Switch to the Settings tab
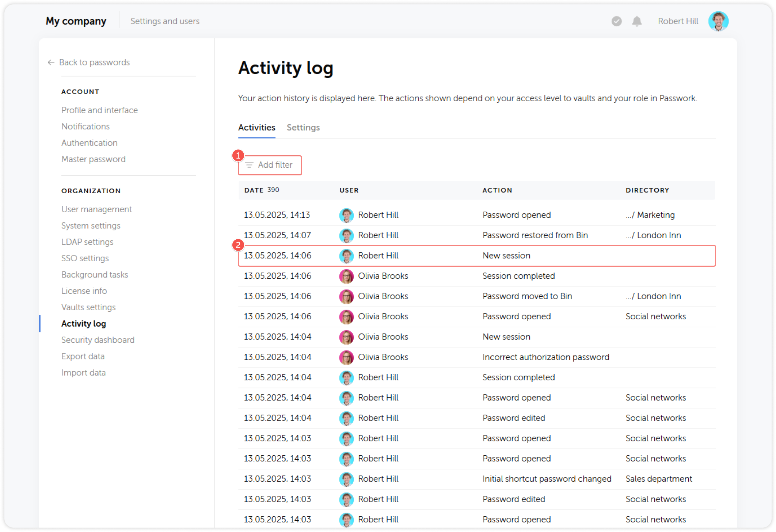776x532 pixels. coord(303,128)
